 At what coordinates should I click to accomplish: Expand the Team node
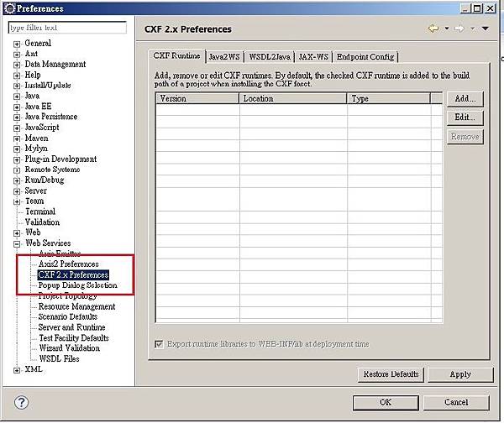pos(17,201)
